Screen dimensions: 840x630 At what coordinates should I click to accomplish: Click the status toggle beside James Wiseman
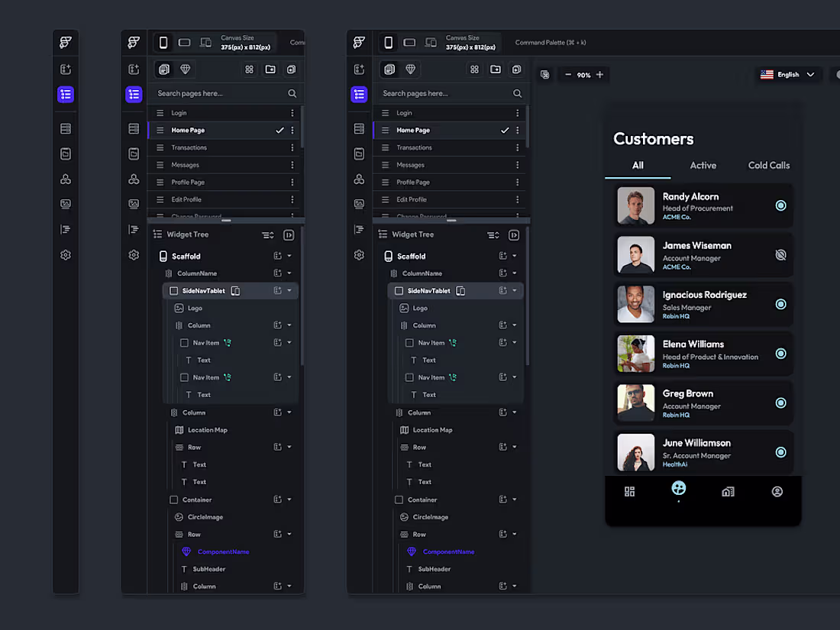(780, 254)
